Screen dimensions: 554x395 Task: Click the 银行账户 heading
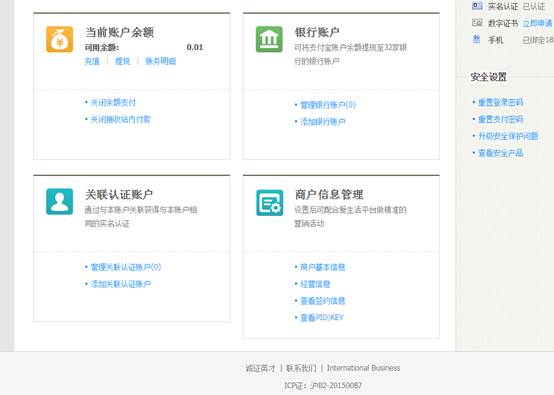(317, 32)
